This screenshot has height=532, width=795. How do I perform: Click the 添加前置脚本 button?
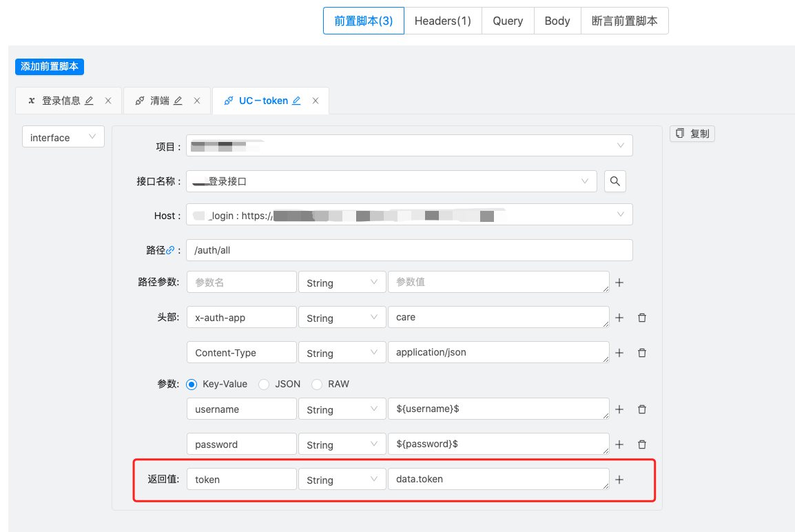pos(49,66)
